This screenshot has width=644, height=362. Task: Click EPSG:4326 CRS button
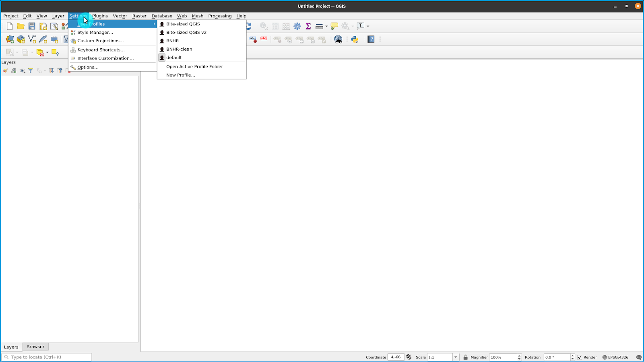pyautogui.click(x=615, y=357)
